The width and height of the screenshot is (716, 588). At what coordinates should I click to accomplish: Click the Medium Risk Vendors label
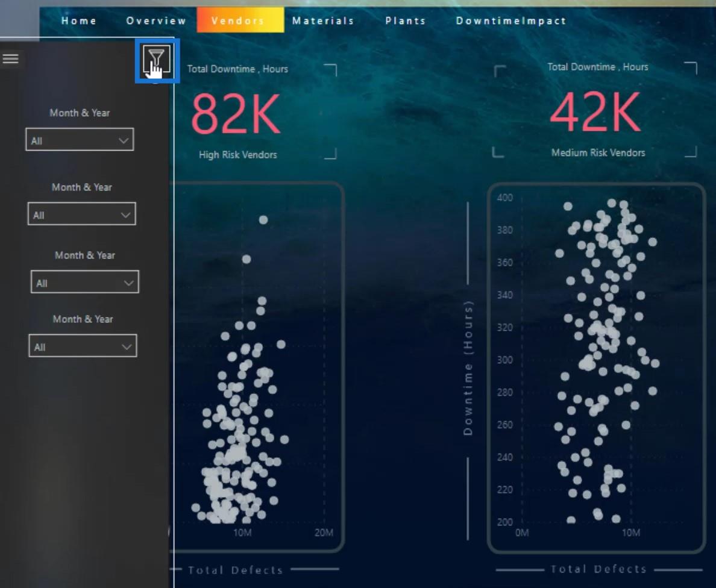(x=598, y=152)
